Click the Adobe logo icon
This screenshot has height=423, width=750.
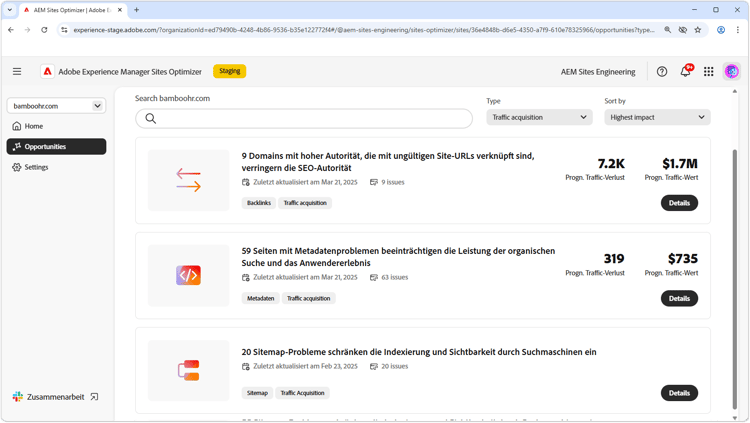(47, 72)
